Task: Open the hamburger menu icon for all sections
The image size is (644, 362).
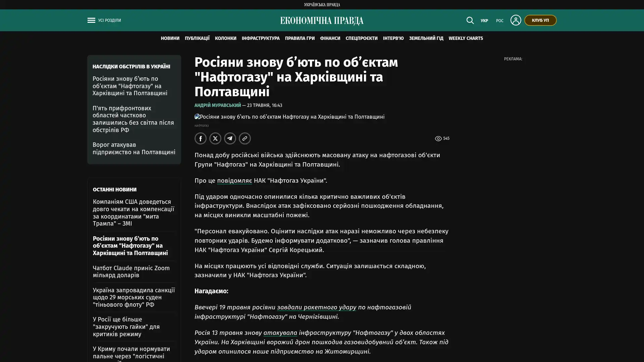Action: pos(91,20)
